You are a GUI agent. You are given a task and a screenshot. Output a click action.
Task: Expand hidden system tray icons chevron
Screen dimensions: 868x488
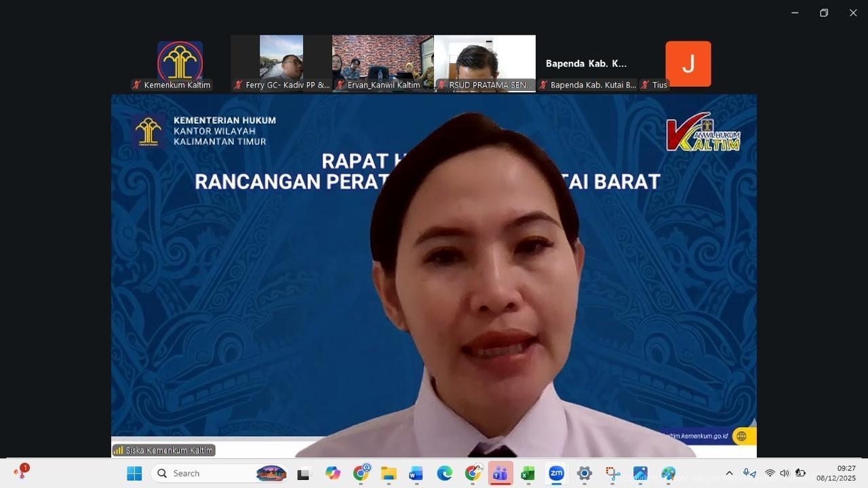[x=729, y=473]
